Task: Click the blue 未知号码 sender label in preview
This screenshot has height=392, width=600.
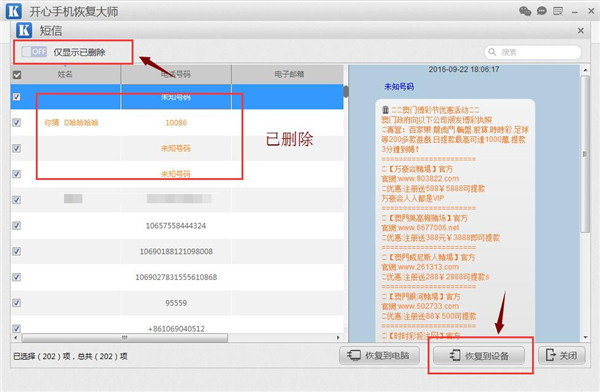Action: [399, 87]
